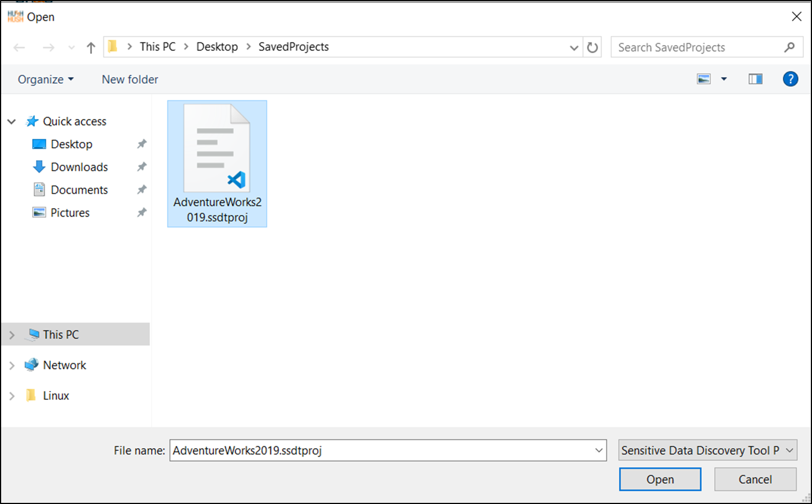Image resolution: width=812 pixels, height=504 pixels.
Task: Click the pin icon next to Downloads
Action: point(141,167)
